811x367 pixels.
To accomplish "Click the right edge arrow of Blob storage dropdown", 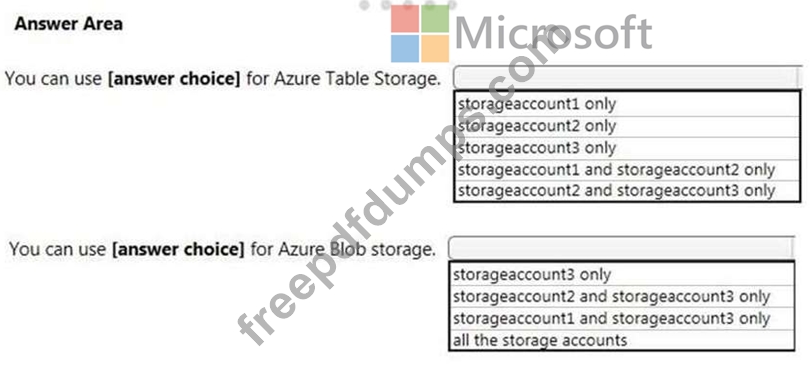I will point(791,247).
